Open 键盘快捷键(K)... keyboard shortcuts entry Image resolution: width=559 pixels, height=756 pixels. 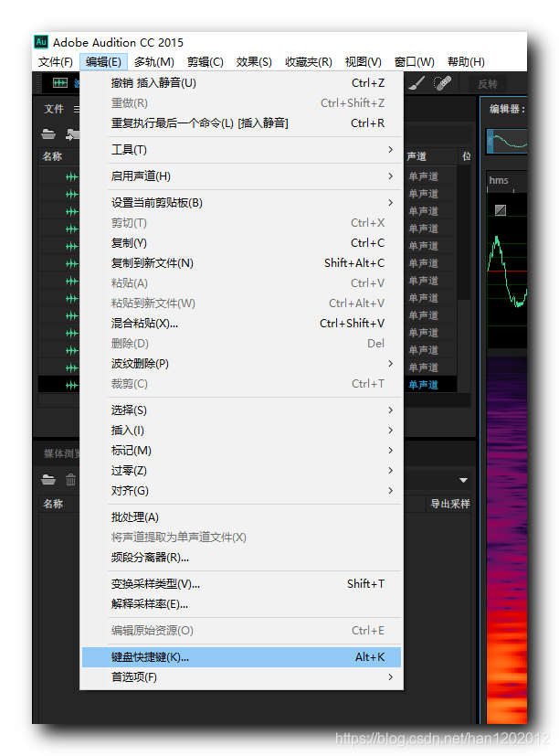241,657
